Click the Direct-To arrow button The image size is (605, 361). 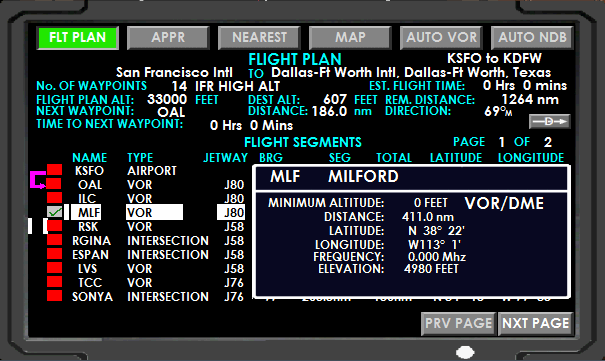click(549, 121)
